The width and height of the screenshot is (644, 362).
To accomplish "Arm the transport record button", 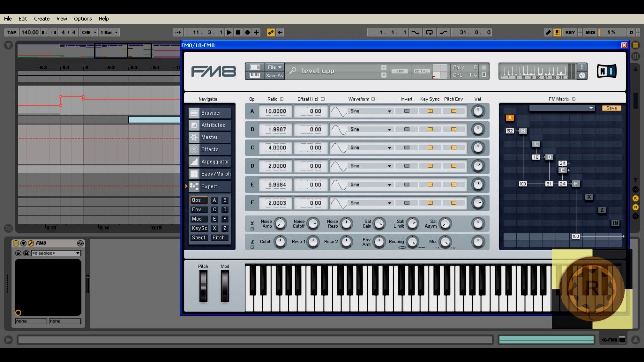I will [247, 32].
